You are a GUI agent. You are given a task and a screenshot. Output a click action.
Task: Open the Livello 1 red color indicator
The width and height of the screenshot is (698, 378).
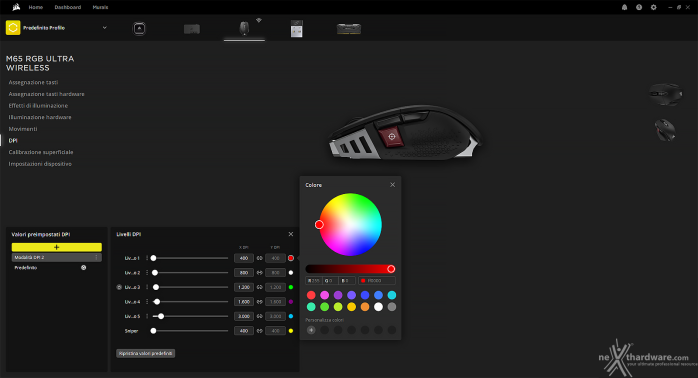[x=291, y=258]
